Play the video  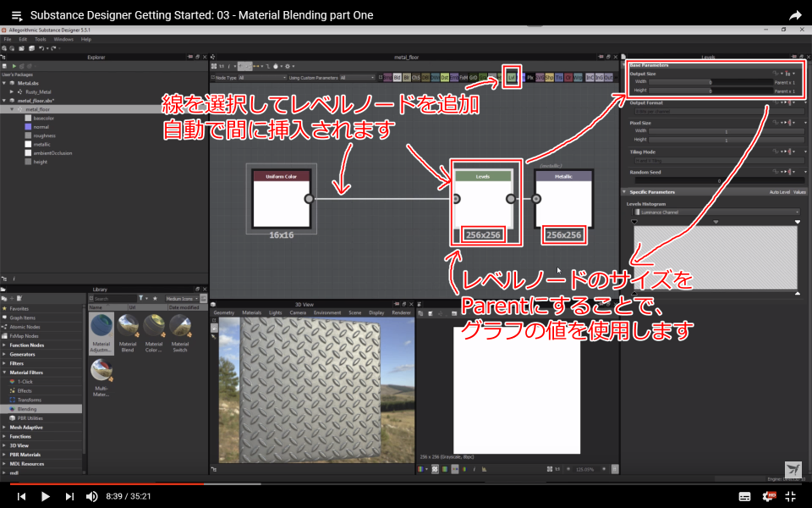tap(45, 496)
